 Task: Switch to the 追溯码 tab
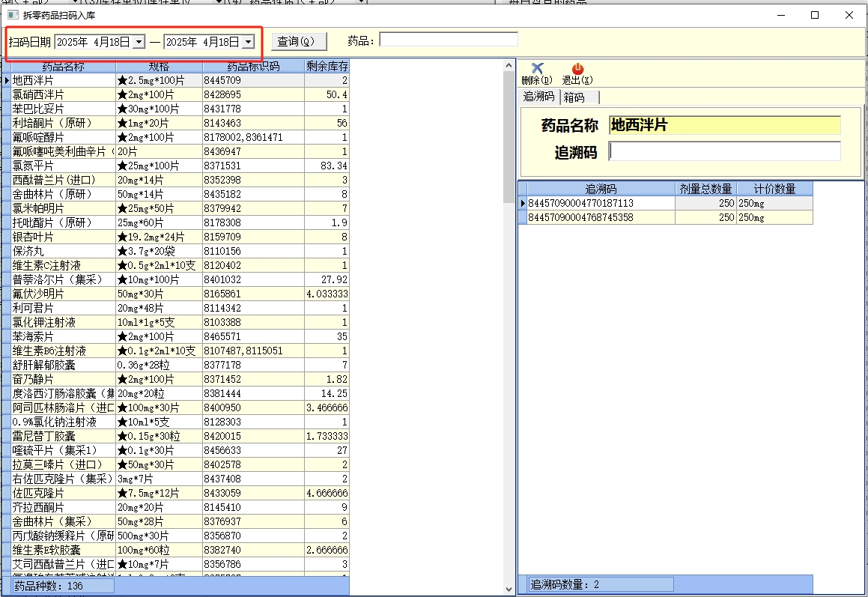[x=539, y=97]
